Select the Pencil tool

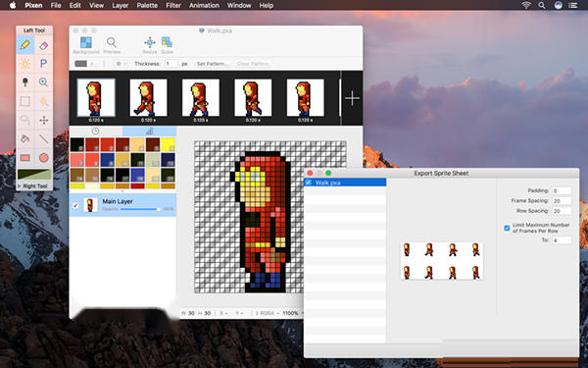25,45
